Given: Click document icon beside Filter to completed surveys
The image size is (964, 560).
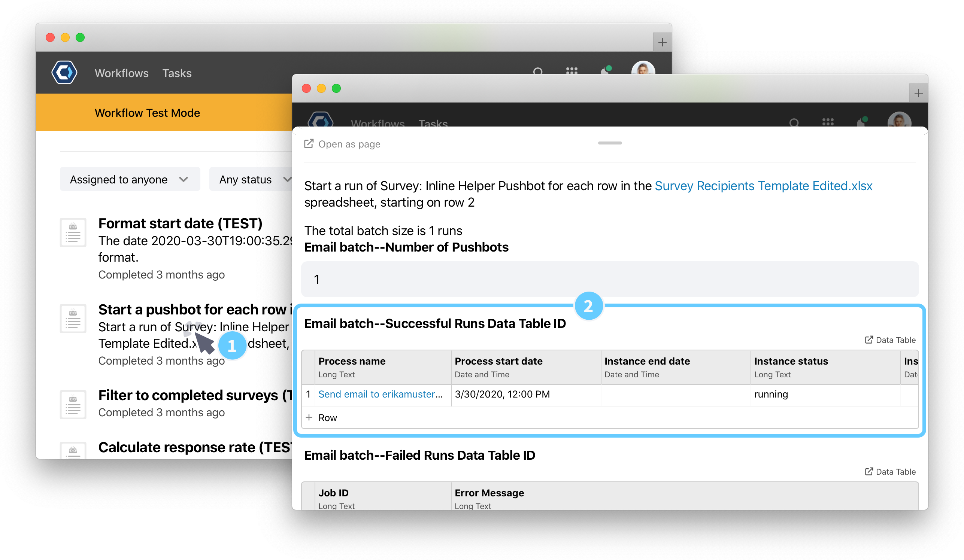Looking at the screenshot, I should 73,404.
